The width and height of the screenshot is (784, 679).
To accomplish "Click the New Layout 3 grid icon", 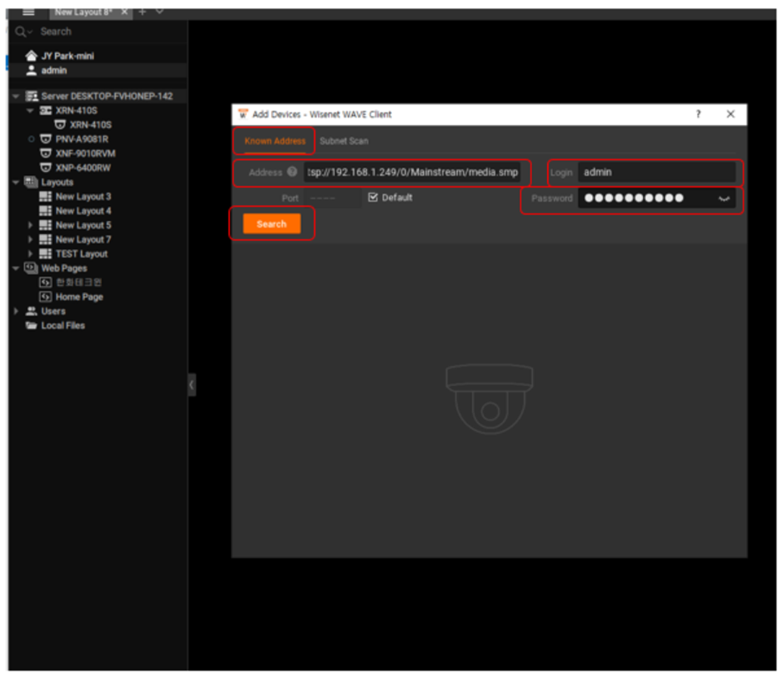I will (x=46, y=197).
